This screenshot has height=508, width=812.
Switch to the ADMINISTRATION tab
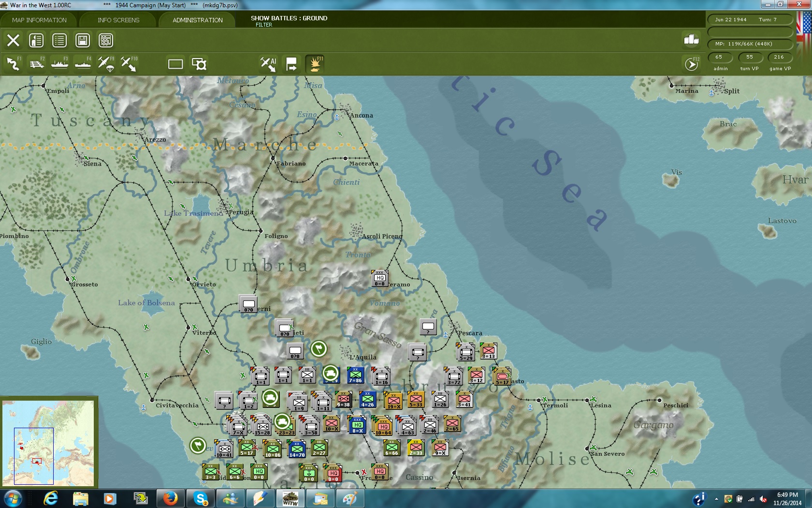point(198,20)
